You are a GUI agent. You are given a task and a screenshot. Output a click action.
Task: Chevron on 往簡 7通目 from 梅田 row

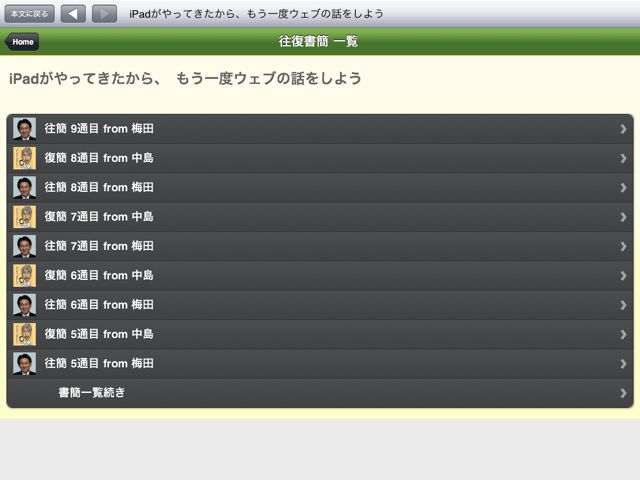click(623, 247)
